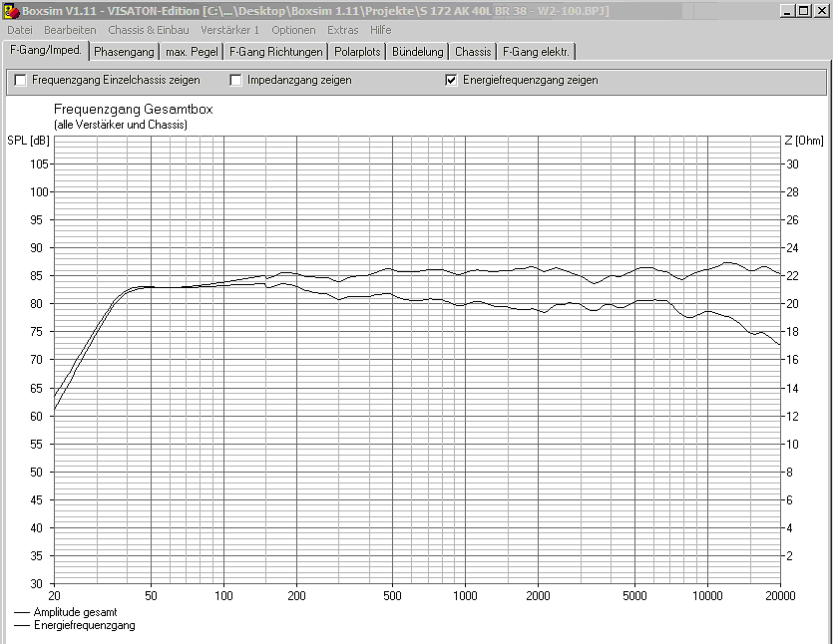Click the 20000 frequency axis value

780,596
